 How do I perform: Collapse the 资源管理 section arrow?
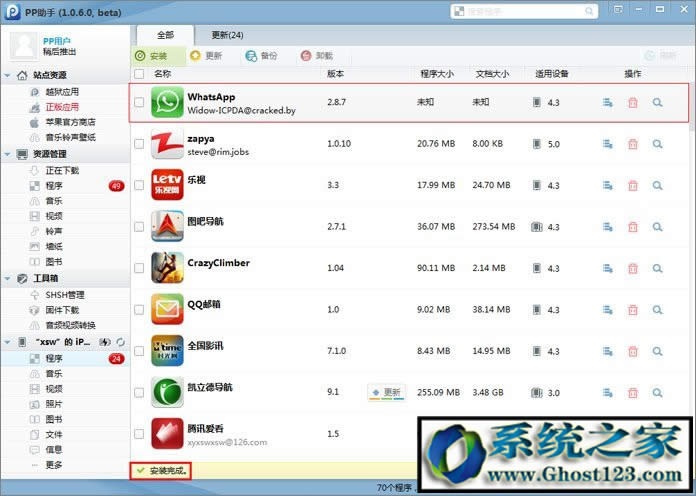click(9, 155)
